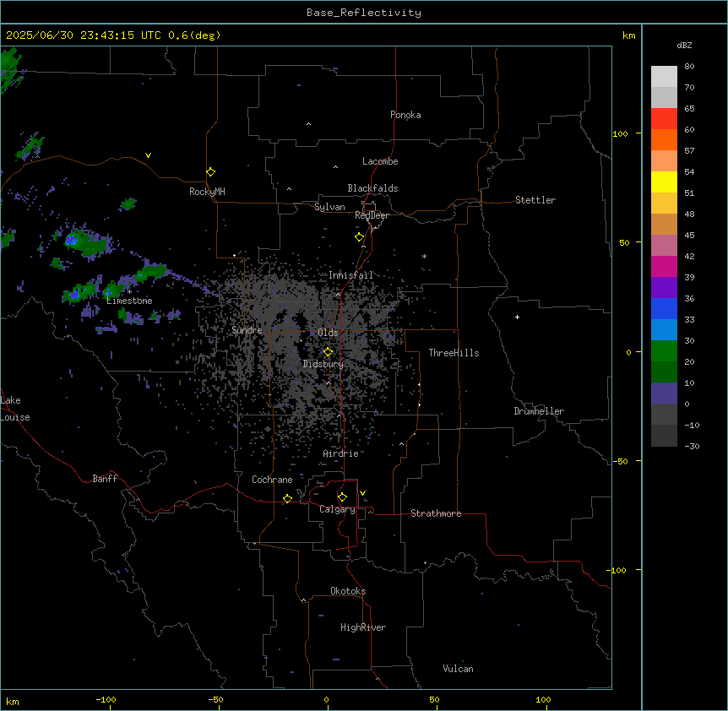The height and width of the screenshot is (711, 728).
Task: Click the Calgary city label
Action: (337, 509)
